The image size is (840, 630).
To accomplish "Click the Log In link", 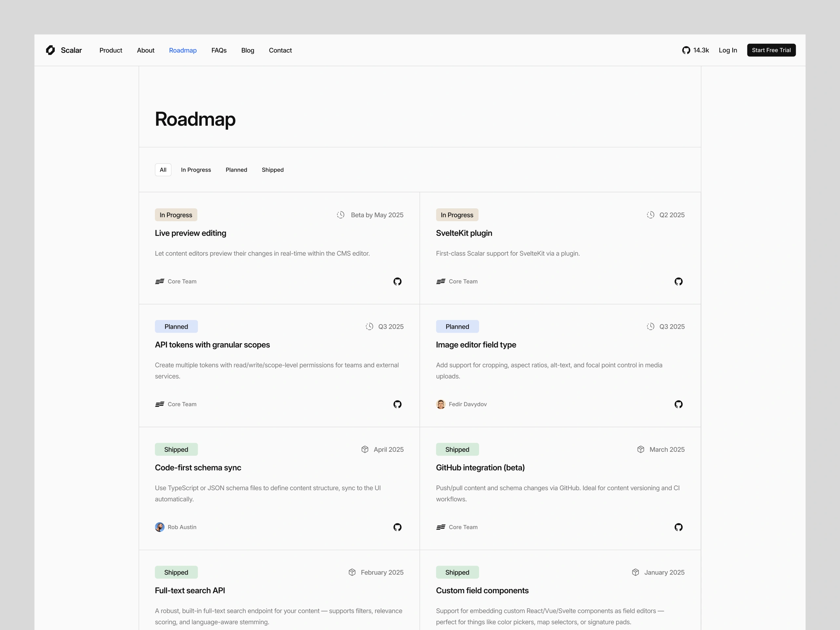I will (x=727, y=50).
